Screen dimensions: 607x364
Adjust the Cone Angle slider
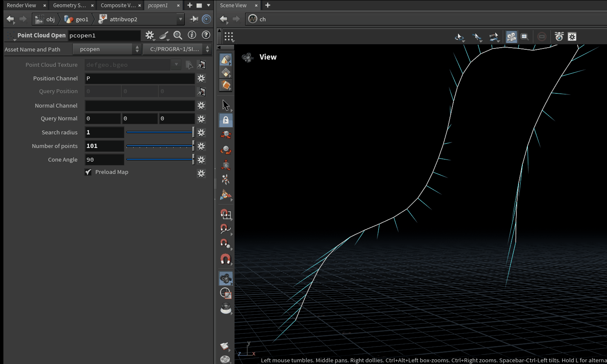(x=160, y=159)
